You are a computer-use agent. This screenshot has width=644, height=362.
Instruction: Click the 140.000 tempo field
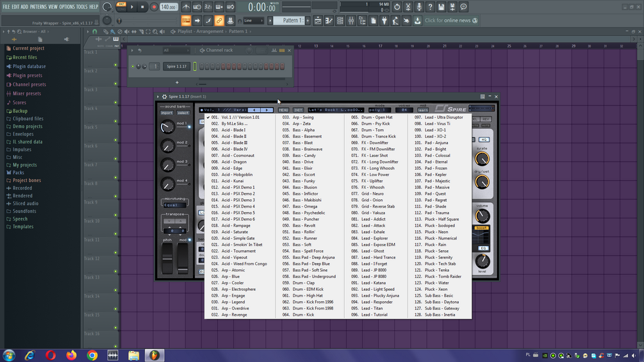click(169, 7)
